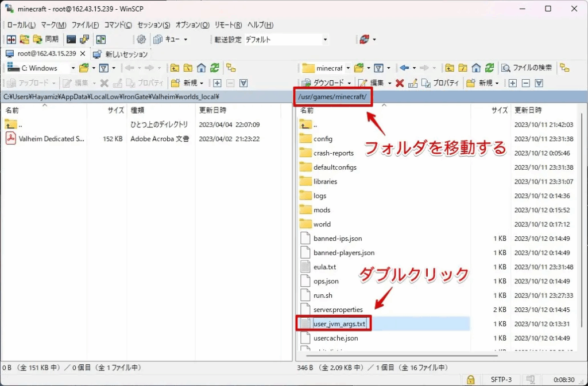Viewport: 588px width, 386px height.
Task: Expand the remote minecraft directory dropdown
Action: coord(348,68)
